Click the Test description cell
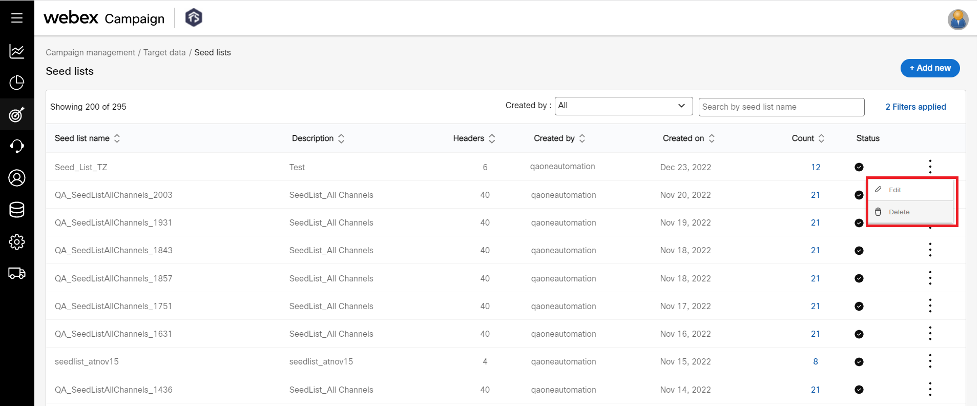The image size is (980, 406). [297, 167]
